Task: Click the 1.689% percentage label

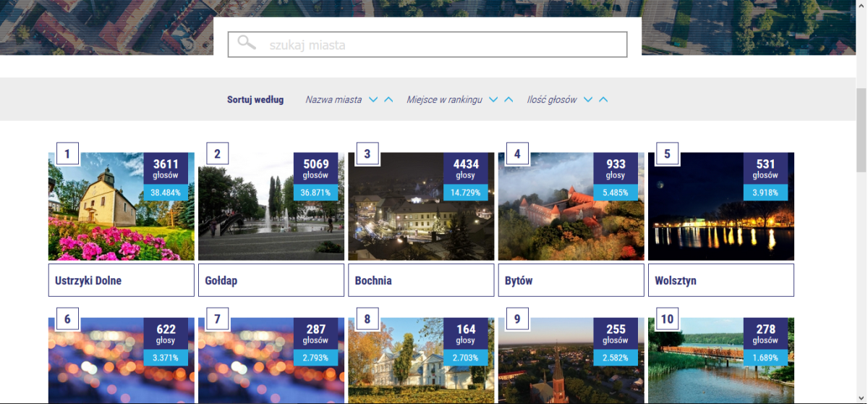Action: [765, 358]
